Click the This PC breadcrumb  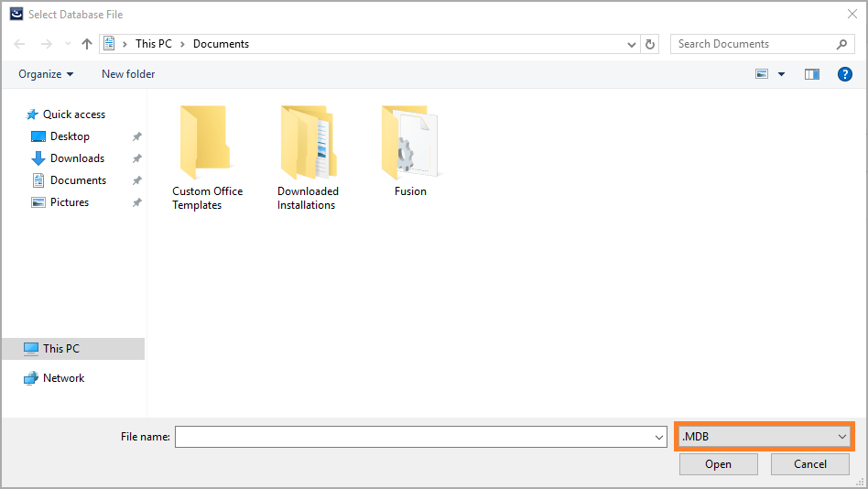153,44
